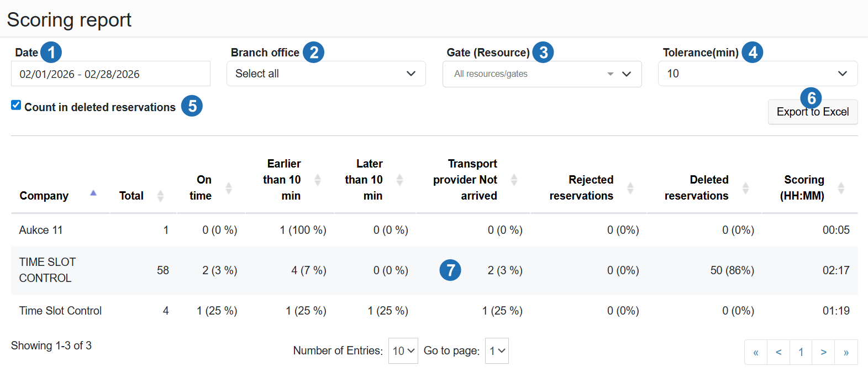Viewport: 868px width, 387px height.
Task: Change Number of Entries dropdown
Action: click(403, 351)
